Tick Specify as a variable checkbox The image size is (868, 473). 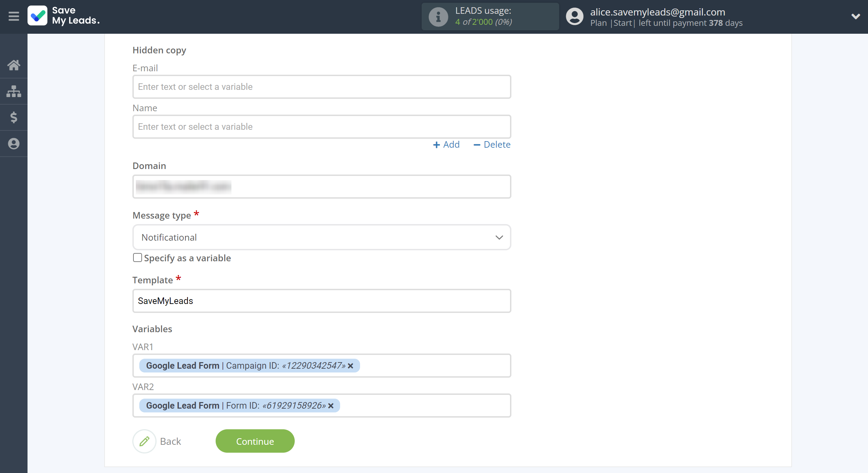137,257
